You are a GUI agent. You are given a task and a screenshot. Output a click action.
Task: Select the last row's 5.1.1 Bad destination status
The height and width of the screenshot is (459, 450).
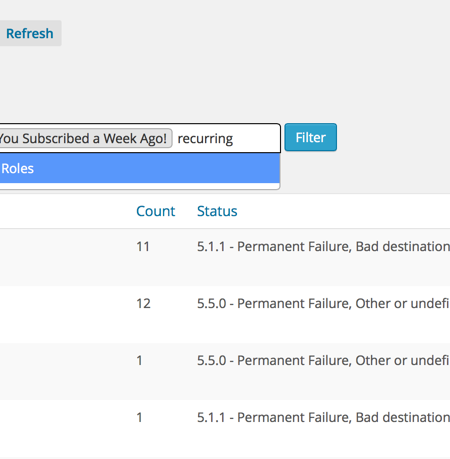[323, 418]
